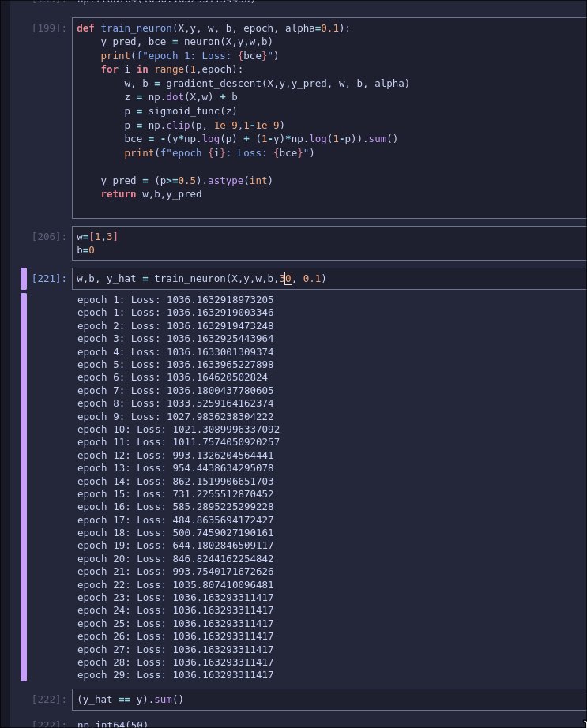Image resolution: width=587 pixels, height=728 pixels.
Task: Click the output line for epoch 25
Action: coord(175,624)
